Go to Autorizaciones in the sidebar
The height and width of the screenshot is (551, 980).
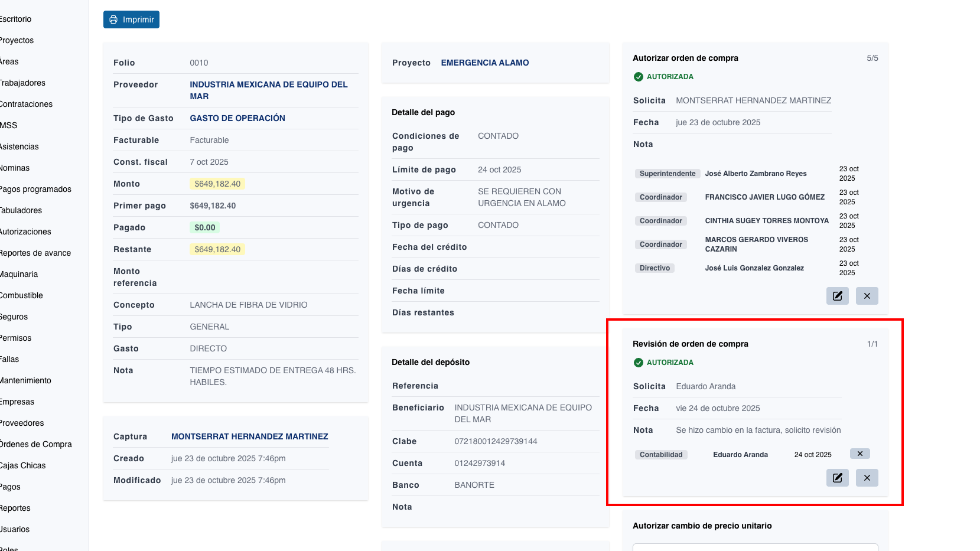coord(25,232)
